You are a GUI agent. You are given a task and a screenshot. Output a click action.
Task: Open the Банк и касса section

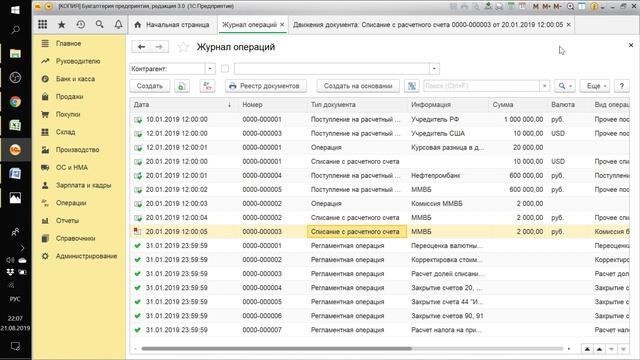point(79,79)
